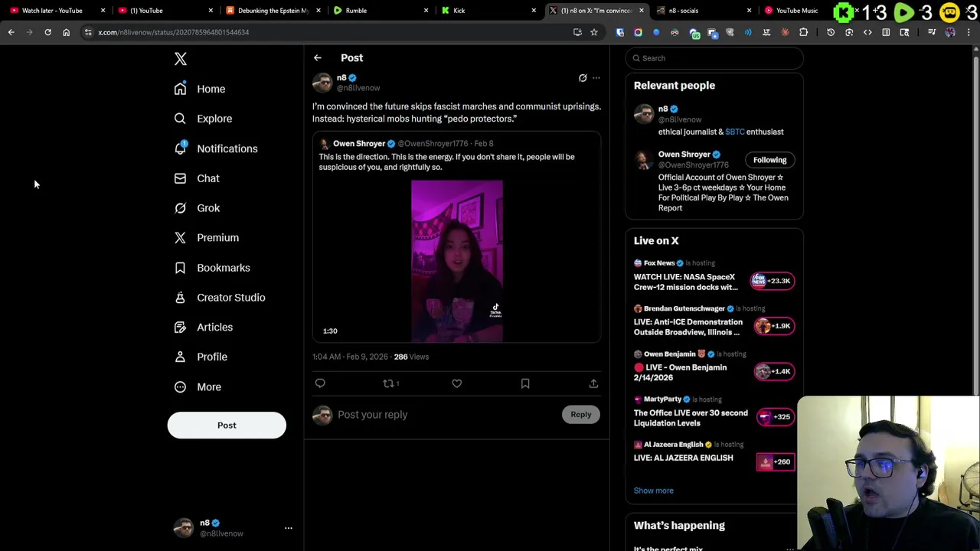This screenshot has width=980, height=551.
Task: Open n8 profile in Relevant people
Action: coord(663,109)
